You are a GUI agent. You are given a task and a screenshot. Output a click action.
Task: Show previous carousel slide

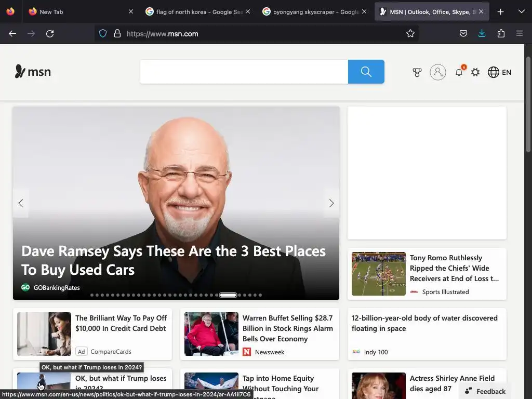tap(21, 203)
